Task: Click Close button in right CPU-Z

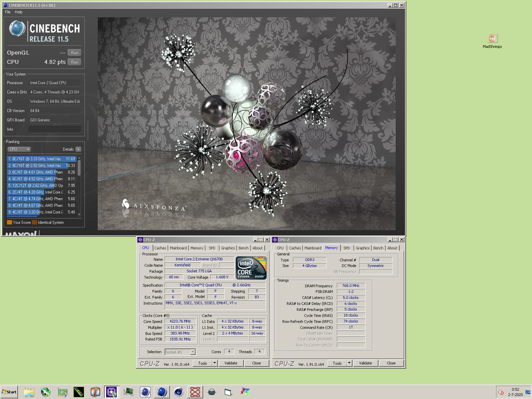Action: pos(391,363)
